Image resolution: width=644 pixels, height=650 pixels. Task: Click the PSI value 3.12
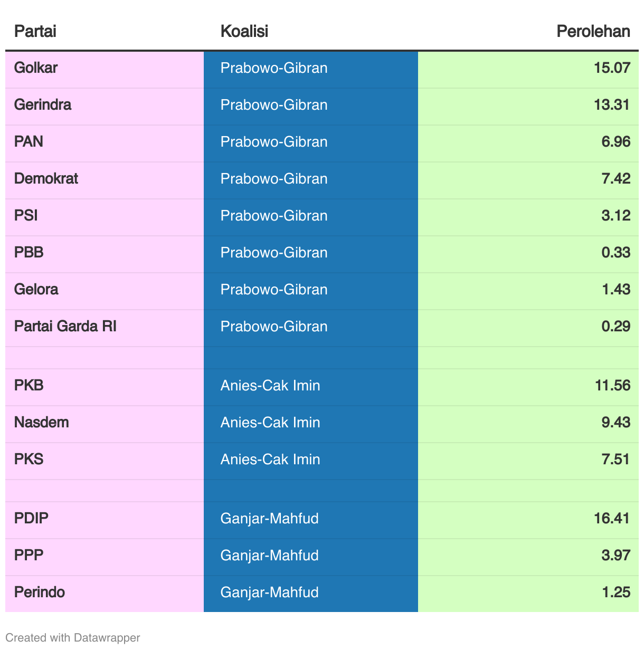pos(615,216)
